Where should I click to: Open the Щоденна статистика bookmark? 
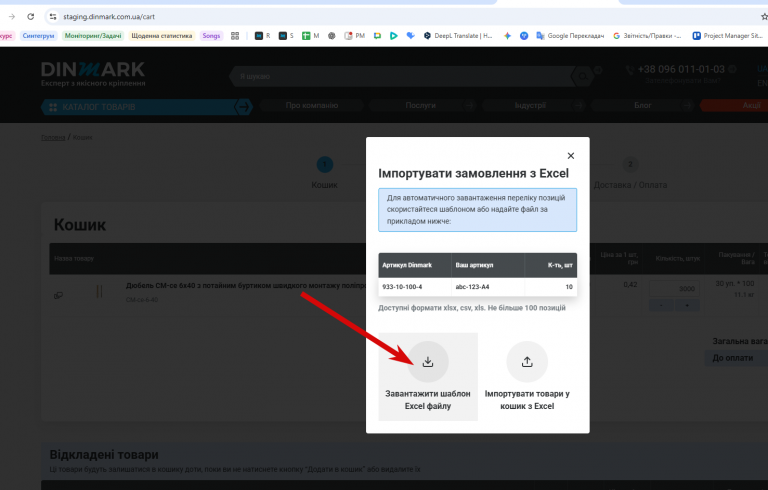pos(162,36)
